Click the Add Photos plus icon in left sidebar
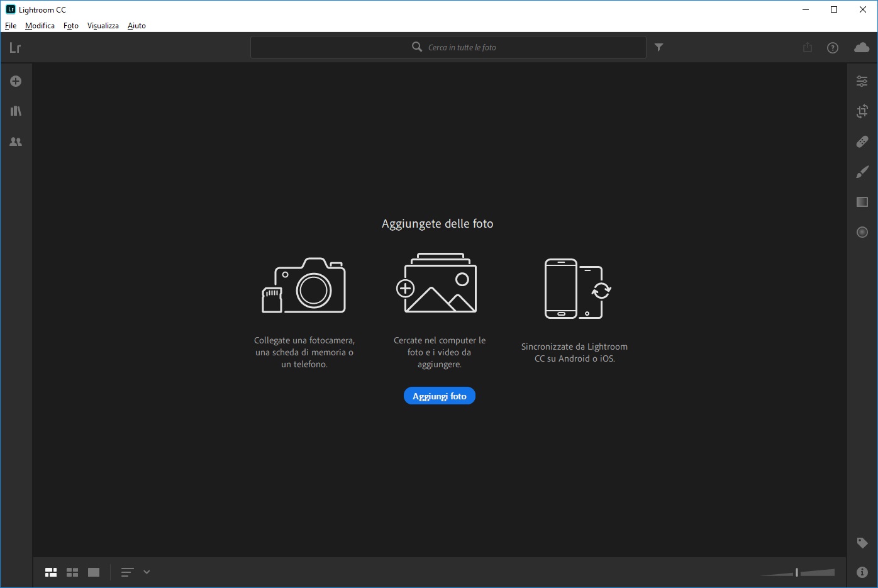The width and height of the screenshot is (878, 588). pyautogui.click(x=16, y=81)
